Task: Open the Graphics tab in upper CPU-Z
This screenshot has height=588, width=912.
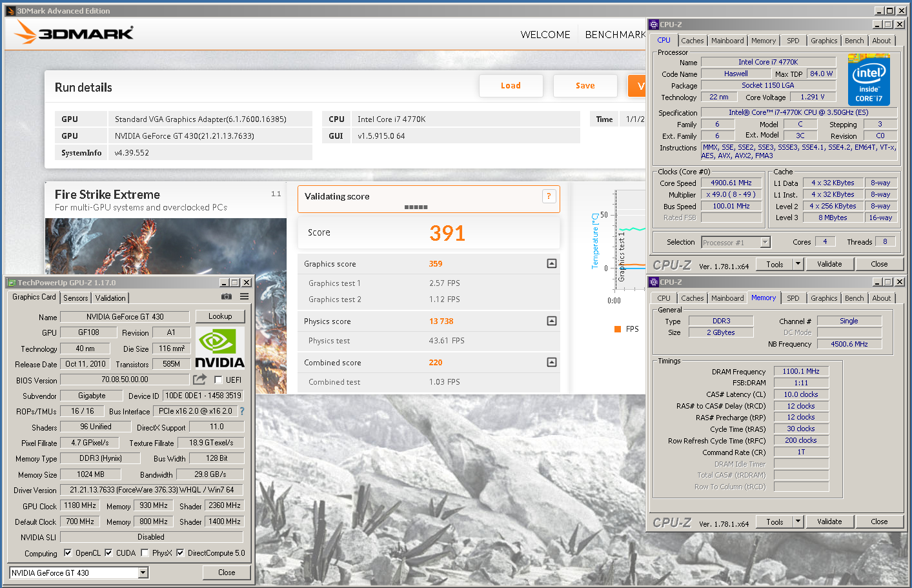Action: click(x=824, y=41)
